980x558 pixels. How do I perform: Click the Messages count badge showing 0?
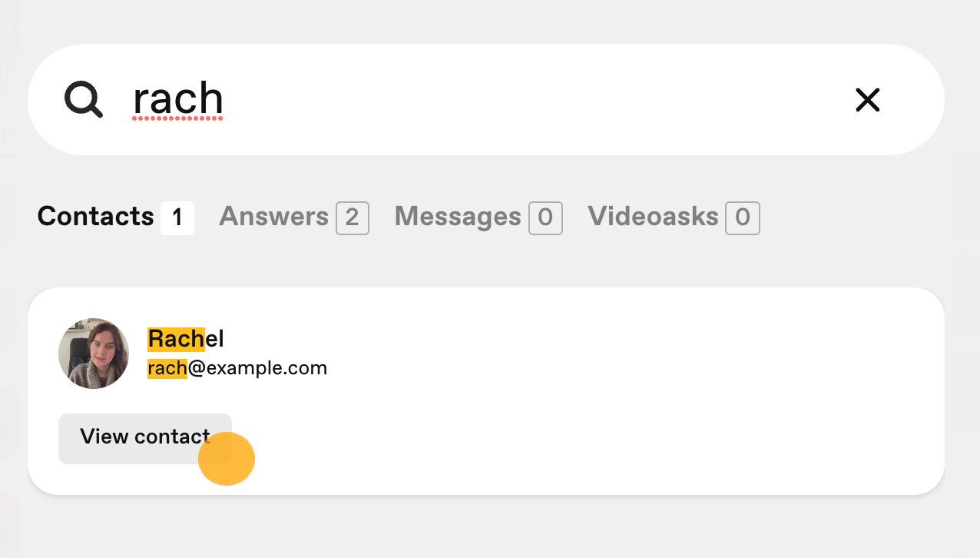point(545,218)
